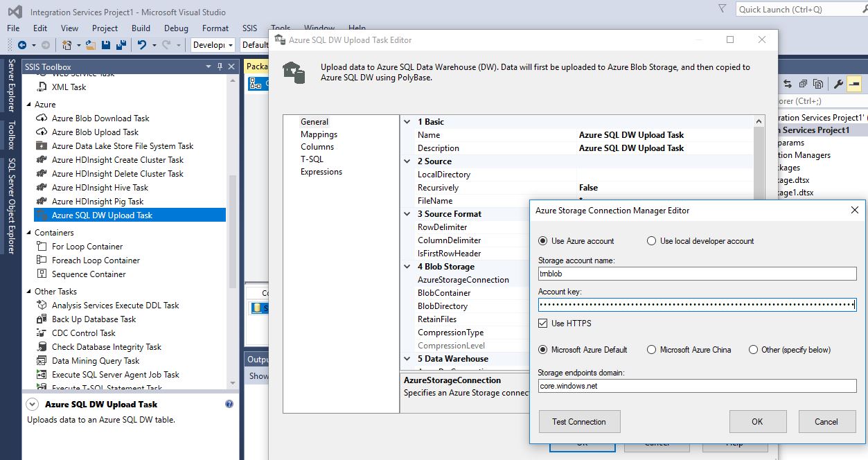Open the SSIS Toolbox window options dropdown
The height and width of the screenshot is (460, 868).
click(x=209, y=67)
